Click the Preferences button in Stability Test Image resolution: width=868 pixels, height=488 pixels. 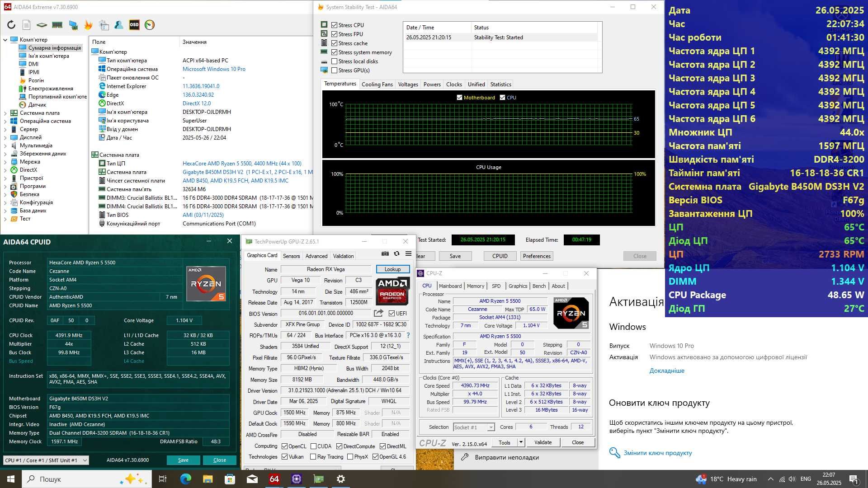click(537, 256)
